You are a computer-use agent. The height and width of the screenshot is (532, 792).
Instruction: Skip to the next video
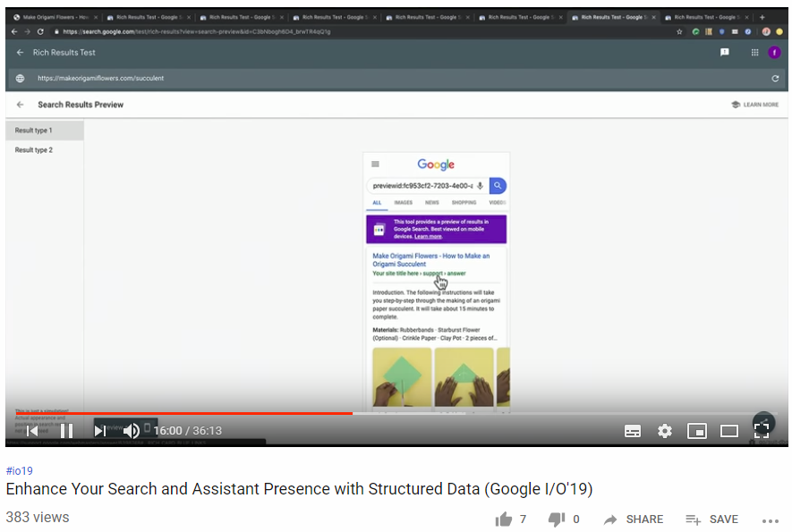click(x=100, y=431)
